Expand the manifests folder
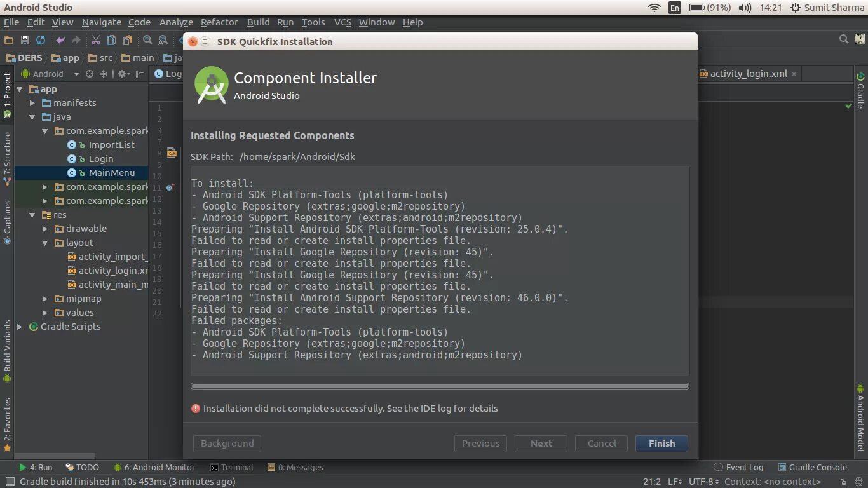 pyautogui.click(x=32, y=103)
